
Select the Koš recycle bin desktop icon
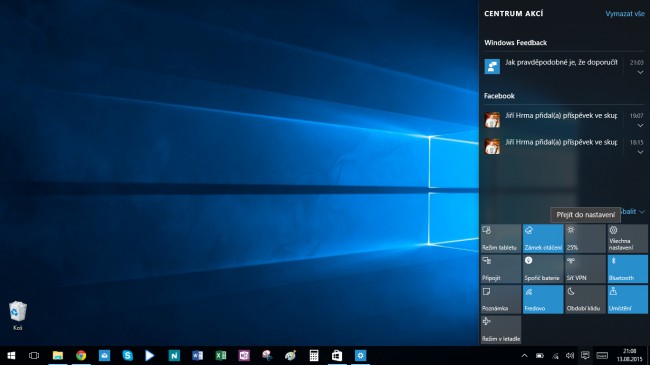click(x=18, y=316)
